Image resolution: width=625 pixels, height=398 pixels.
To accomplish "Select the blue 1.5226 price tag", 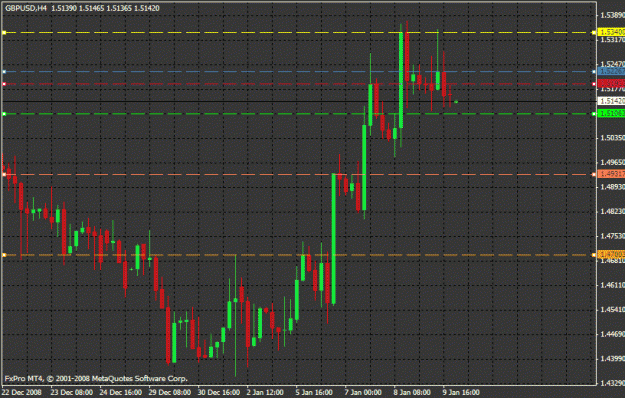I will pos(612,71).
